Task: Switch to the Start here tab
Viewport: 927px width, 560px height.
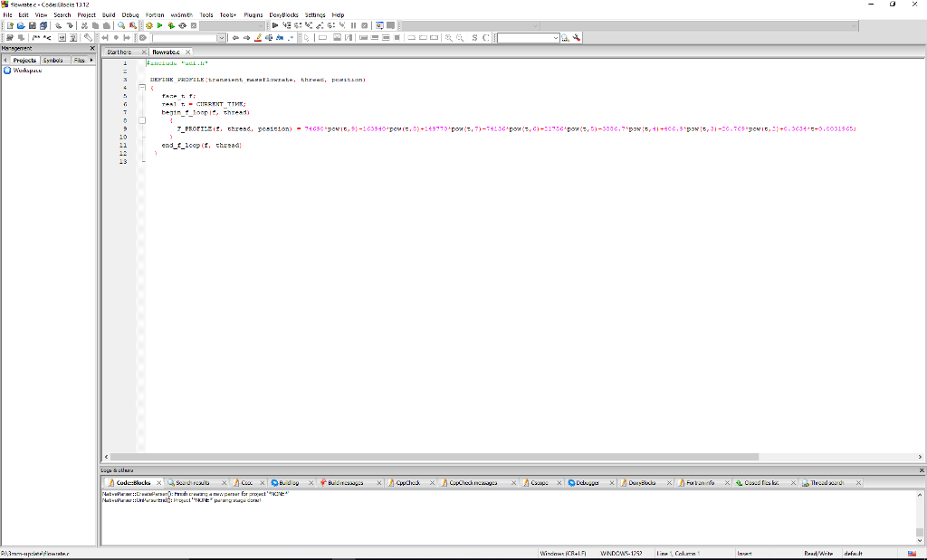Action: click(119, 52)
